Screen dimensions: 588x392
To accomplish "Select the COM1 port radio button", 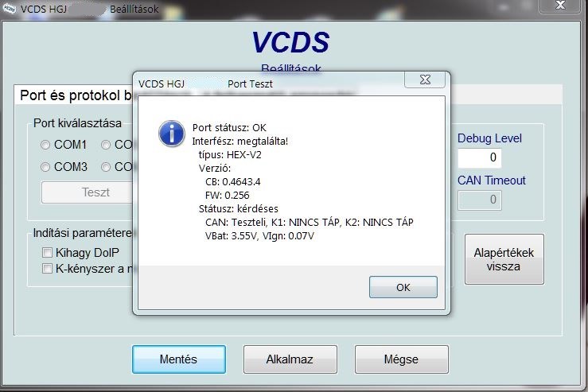I will point(45,145).
